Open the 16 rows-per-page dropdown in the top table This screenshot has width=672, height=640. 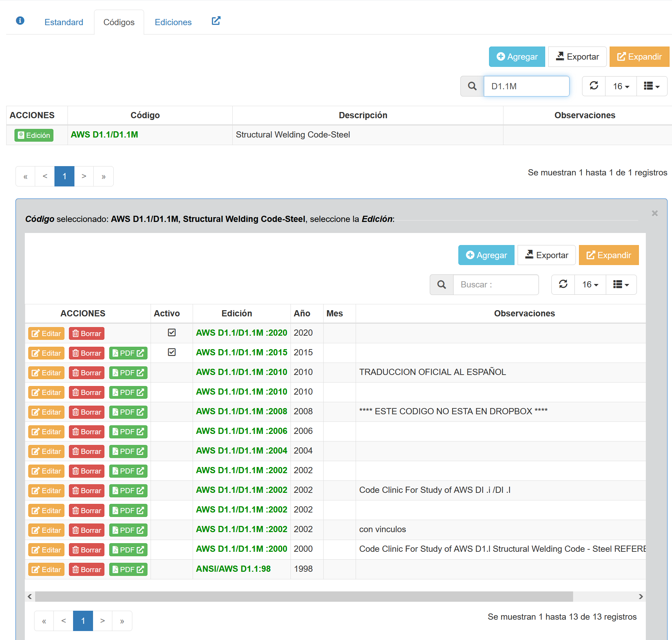621,86
